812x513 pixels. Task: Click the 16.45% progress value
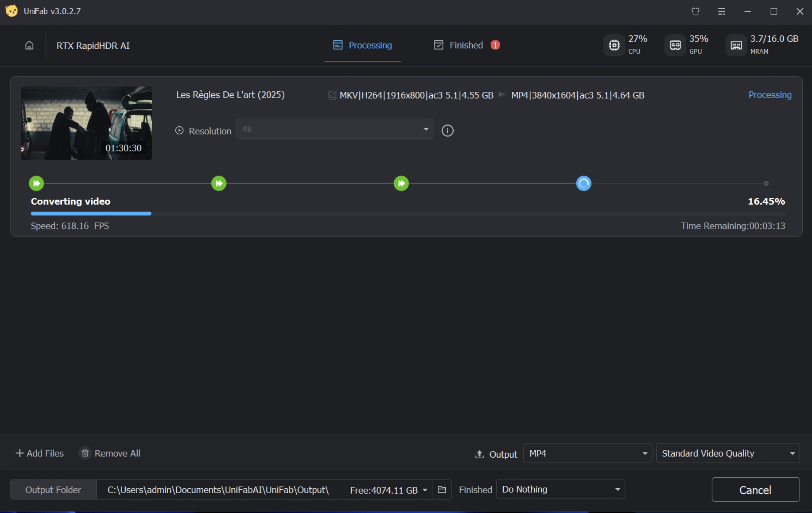766,201
